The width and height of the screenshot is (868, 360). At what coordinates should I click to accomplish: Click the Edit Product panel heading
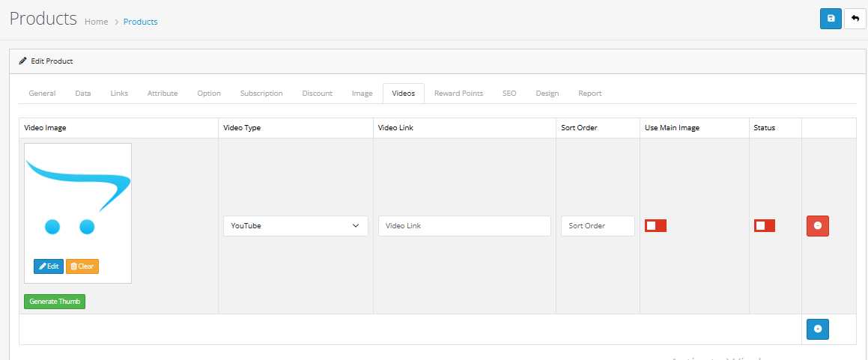[x=52, y=61]
